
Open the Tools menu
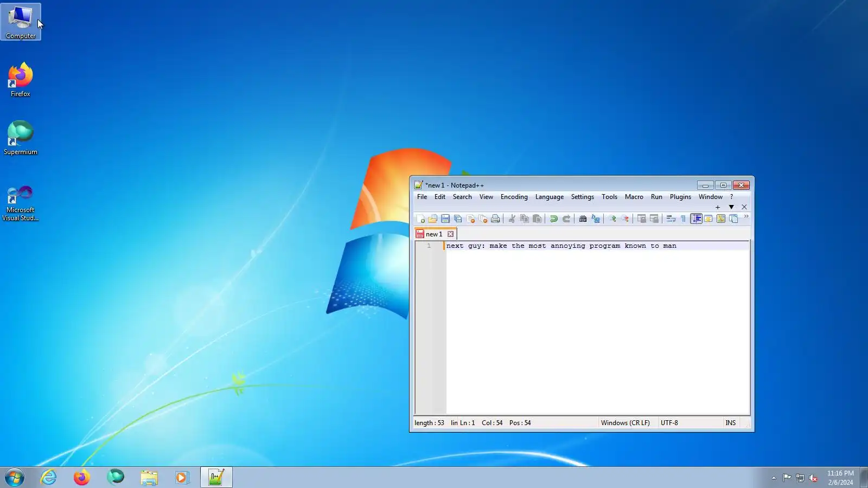pyautogui.click(x=609, y=197)
